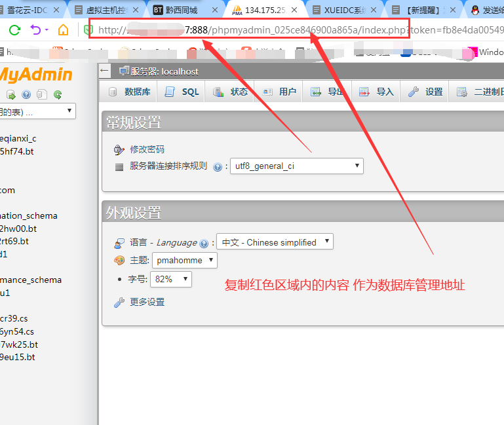The height and width of the screenshot is (425, 504).
Task: Click the browser reload icon
Action: coord(14,30)
